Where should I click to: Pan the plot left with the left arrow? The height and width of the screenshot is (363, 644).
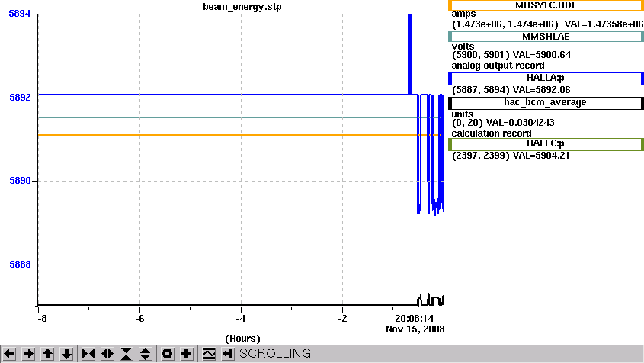pyautogui.click(x=9, y=354)
